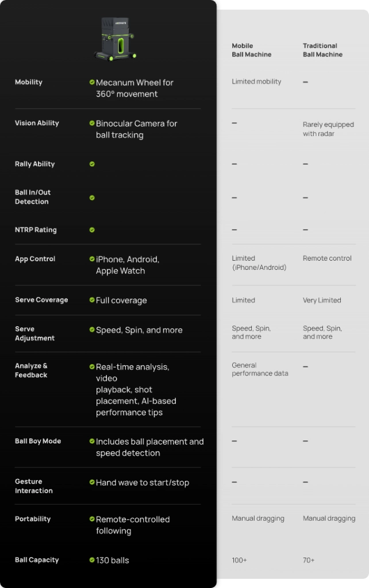Click the 'Remote control' cell under Traditional
Viewport: 369px width, 588px height.
[328, 258]
